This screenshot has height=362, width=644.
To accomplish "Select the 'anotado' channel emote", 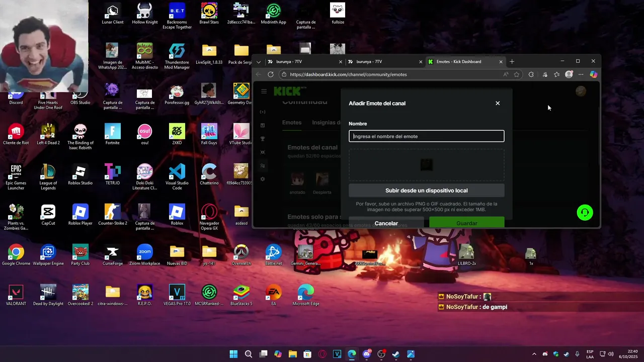I will click(297, 183).
